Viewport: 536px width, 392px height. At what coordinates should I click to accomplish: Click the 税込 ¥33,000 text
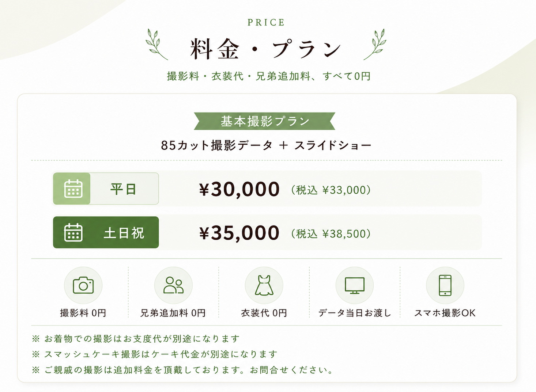pos(331,190)
